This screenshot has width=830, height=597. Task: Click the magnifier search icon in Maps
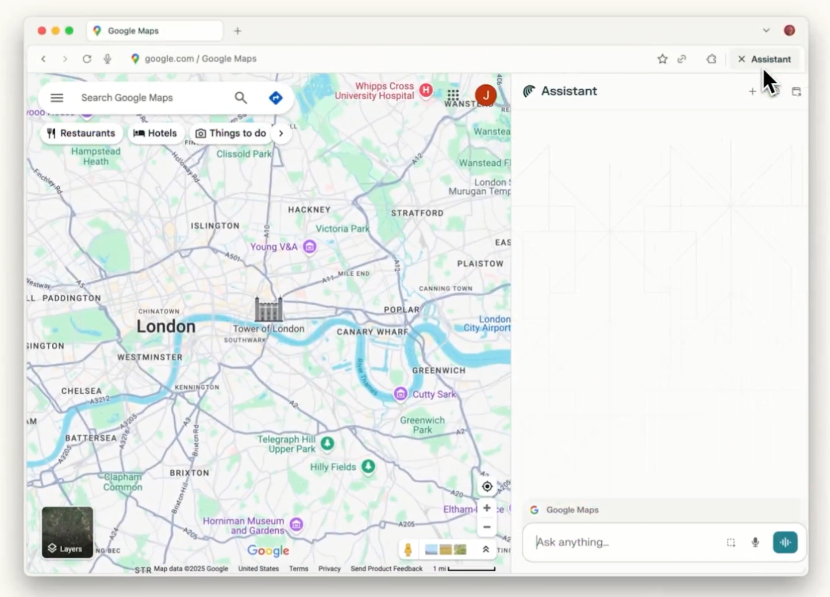[x=241, y=98]
